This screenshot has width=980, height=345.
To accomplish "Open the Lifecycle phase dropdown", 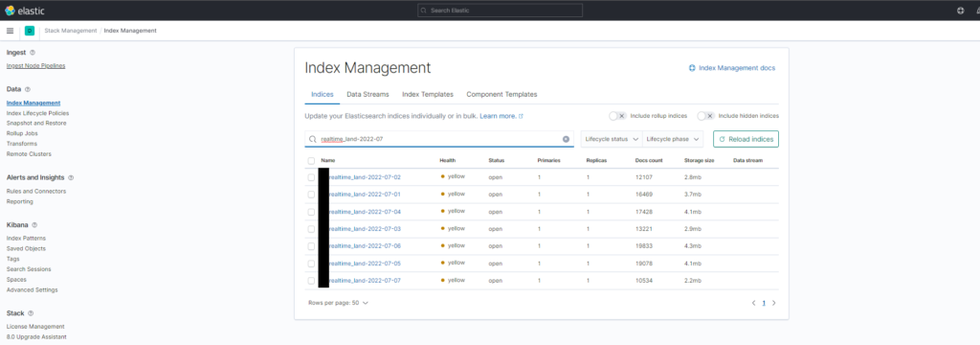I will click(673, 139).
